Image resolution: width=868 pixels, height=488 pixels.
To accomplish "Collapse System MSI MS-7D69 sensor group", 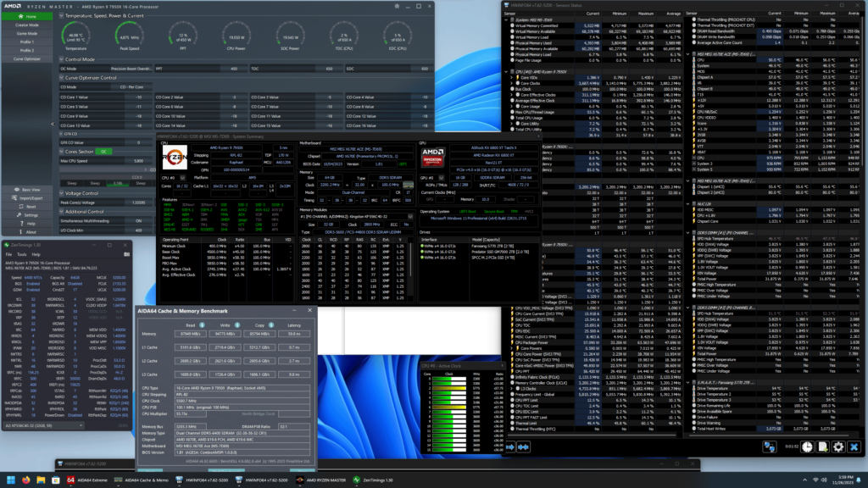I will coord(506,20).
